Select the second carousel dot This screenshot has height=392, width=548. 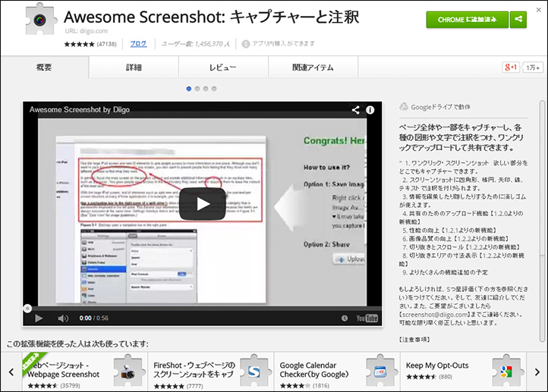(x=197, y=89)
